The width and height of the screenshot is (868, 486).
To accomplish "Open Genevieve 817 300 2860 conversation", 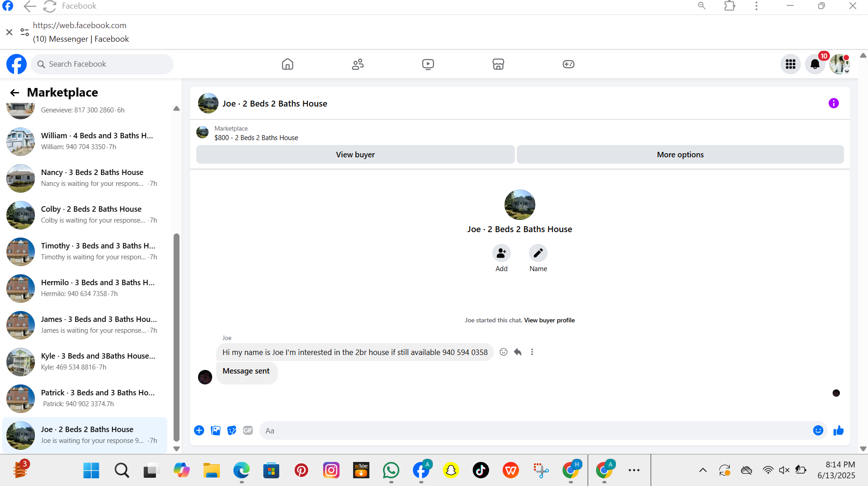I will click(85, 110).
